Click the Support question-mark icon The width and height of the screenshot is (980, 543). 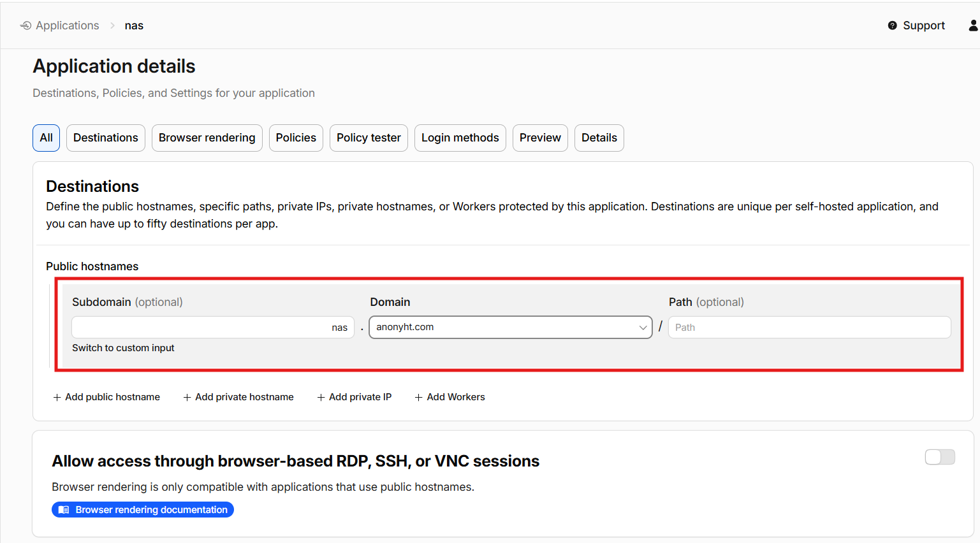tap(892, 25)
